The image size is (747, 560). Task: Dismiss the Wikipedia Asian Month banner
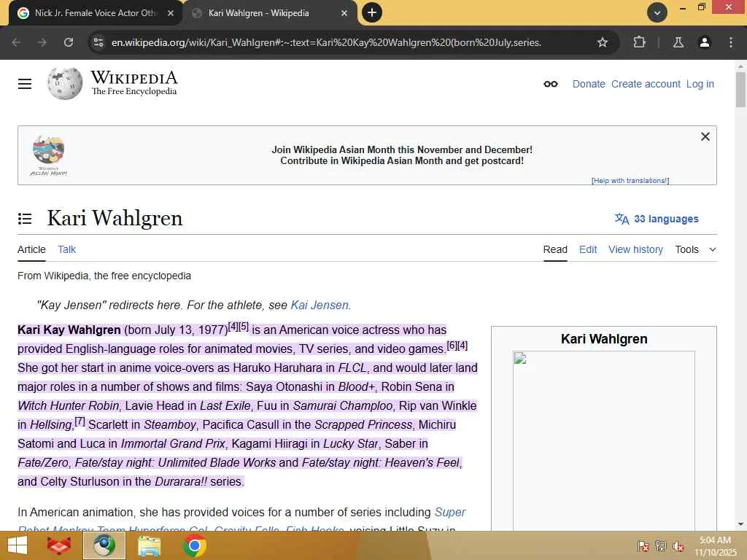(x=705, y=136)
